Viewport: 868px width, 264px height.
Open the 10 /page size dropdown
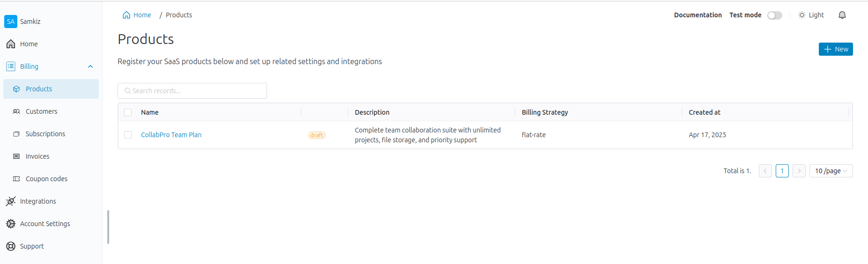(x=831, y=171)
